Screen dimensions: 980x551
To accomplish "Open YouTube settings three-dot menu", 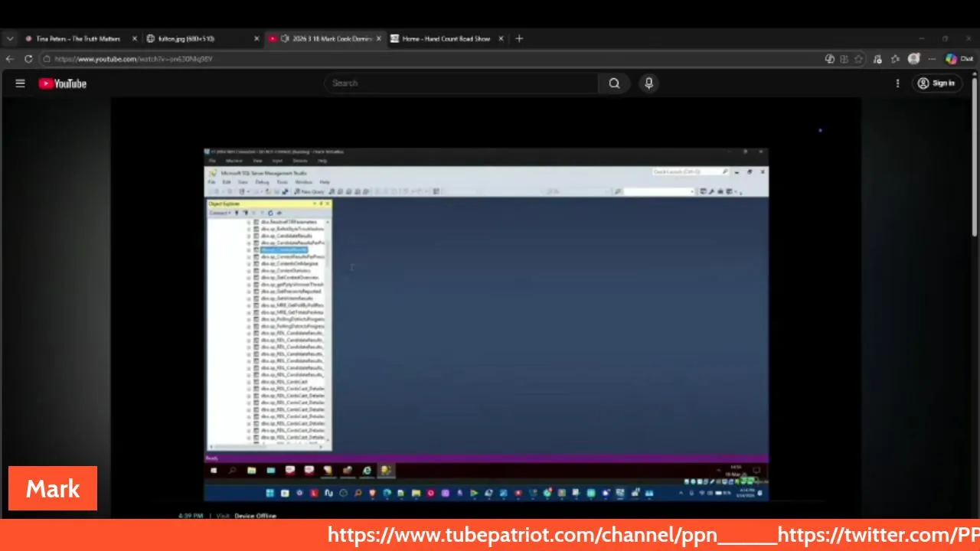I will tap(897, 83).
